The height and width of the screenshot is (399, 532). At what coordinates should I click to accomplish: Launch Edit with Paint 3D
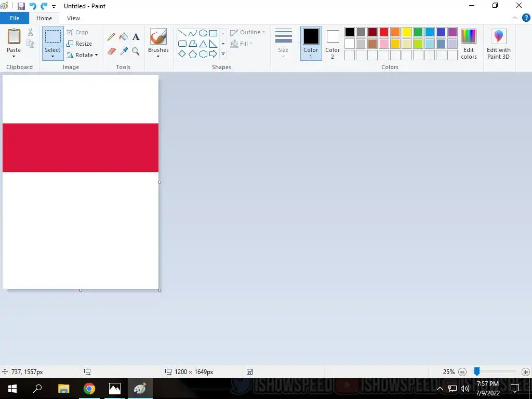point(498,44)
